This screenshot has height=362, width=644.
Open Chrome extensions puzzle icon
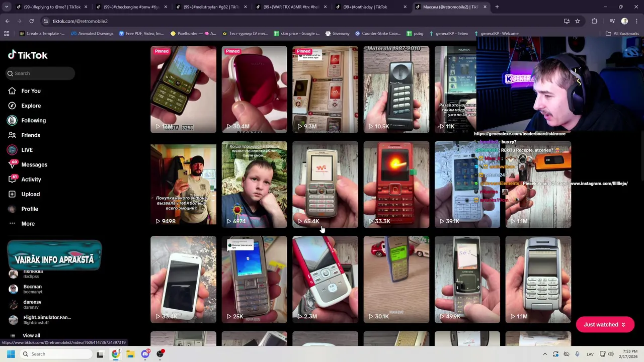[595, 21]
